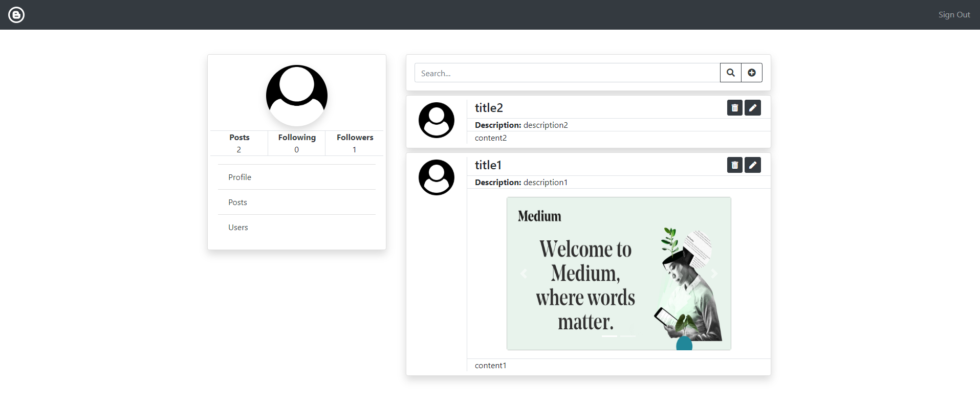Click the content2 text

[491, 138]
